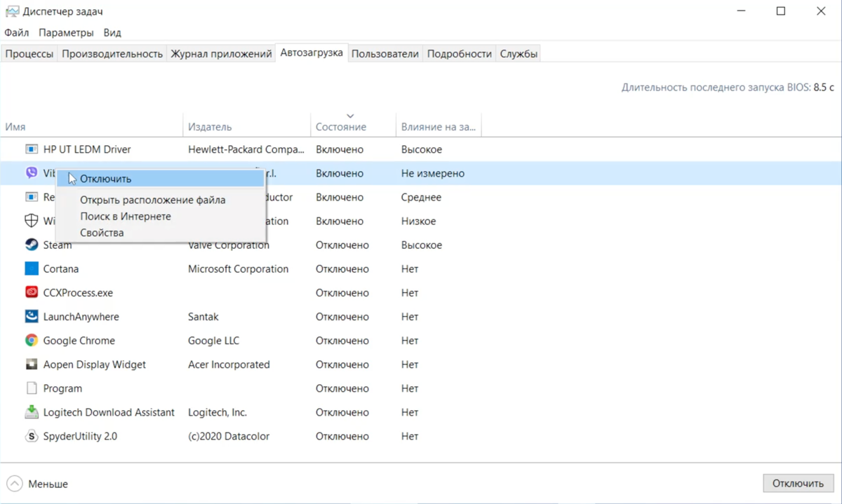Click publisher Santak

pyautogui.click(x=203, y=316)
